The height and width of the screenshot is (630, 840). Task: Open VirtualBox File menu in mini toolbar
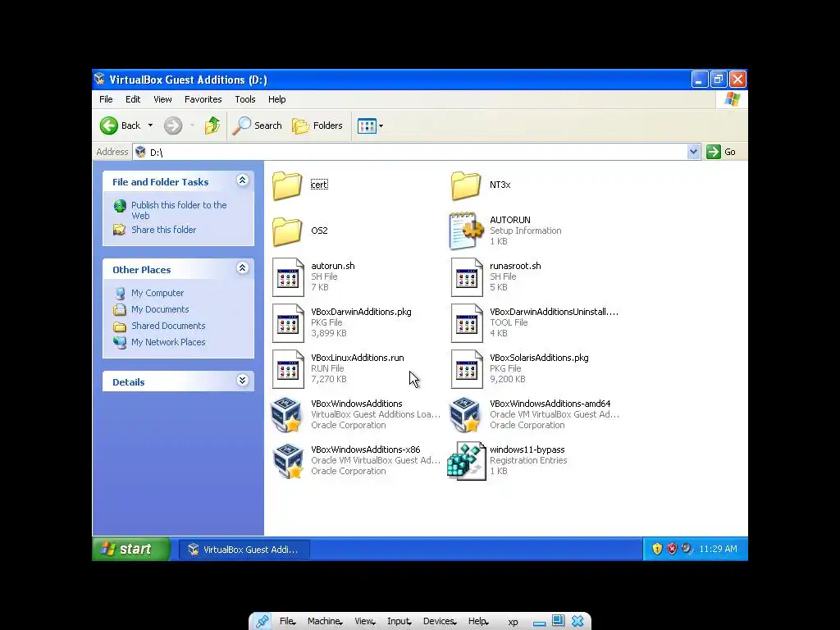click(x=288, y=622)
